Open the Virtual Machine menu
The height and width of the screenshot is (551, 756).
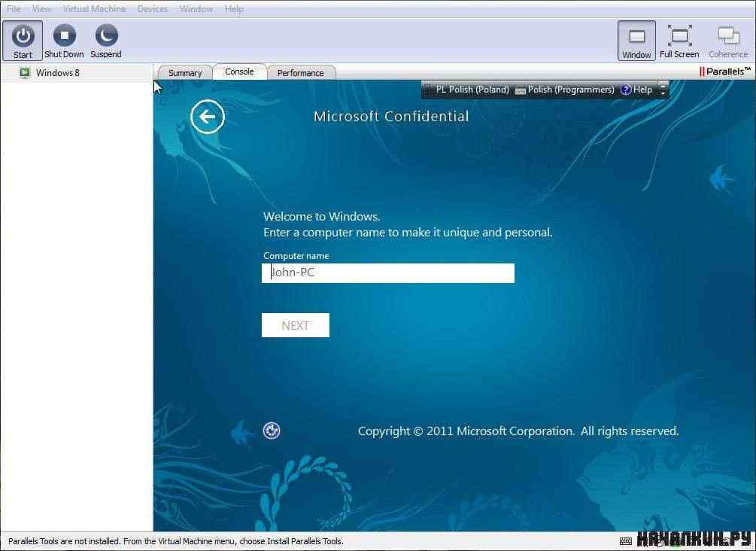(94, 9)
